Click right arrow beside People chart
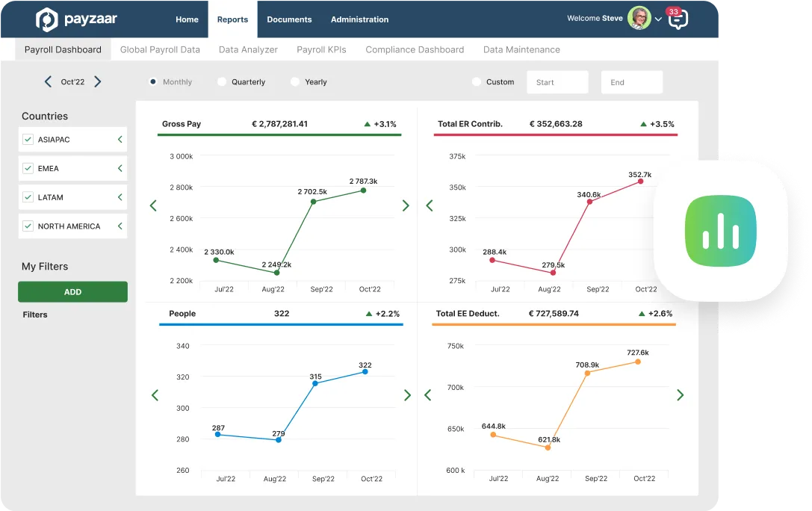Screen dimensions: 812x511 click(407, 395)
